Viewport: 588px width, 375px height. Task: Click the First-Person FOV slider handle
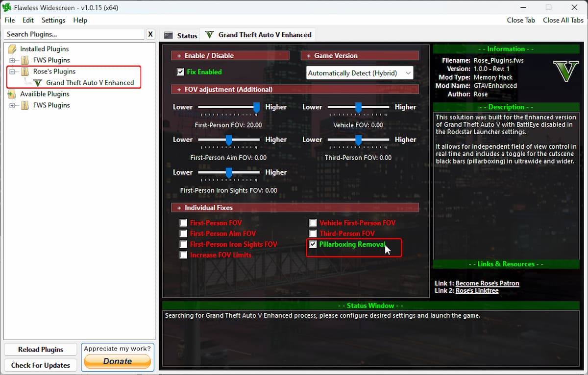256,108
